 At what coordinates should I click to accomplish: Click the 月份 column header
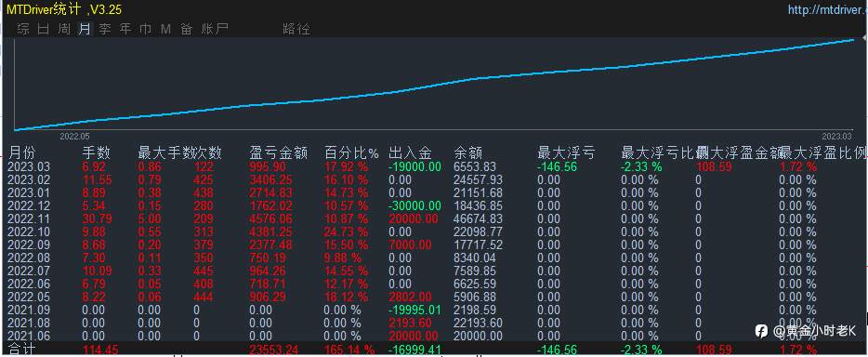[22, 152]
